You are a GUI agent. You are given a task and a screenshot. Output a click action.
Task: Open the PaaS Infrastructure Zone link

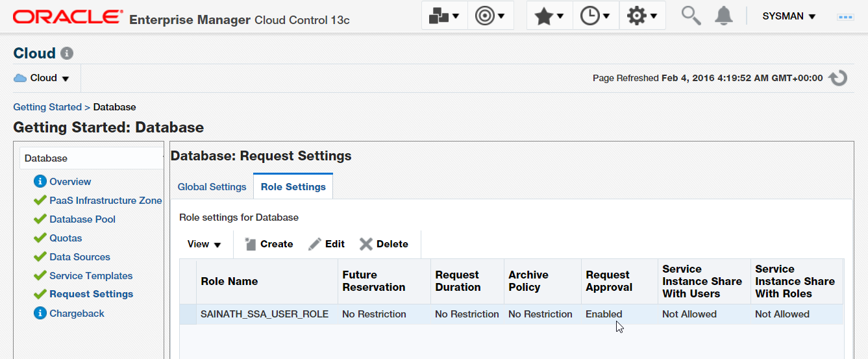[x=106, y=201]
